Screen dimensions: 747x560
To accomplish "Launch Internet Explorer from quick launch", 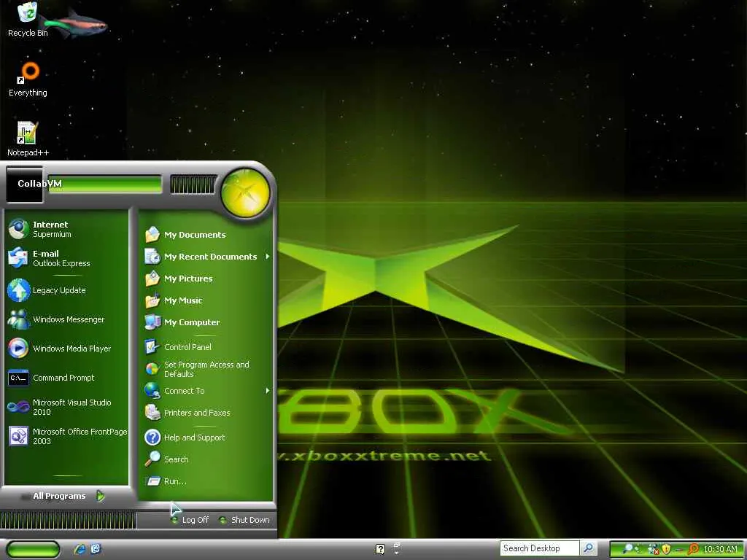I will [80, 549].
